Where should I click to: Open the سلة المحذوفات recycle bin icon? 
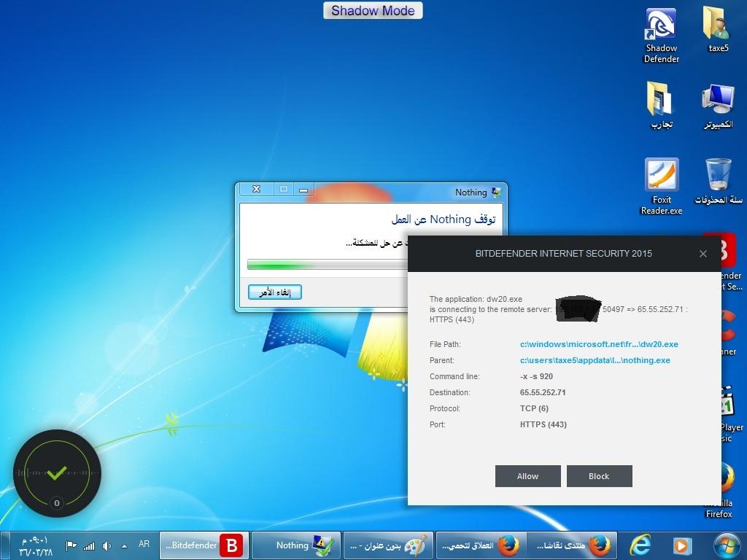pyautogui.click(x=718, y=182)
